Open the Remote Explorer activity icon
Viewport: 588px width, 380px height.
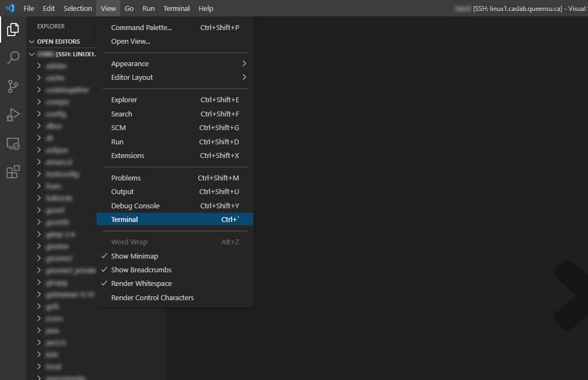coord(13,144)
